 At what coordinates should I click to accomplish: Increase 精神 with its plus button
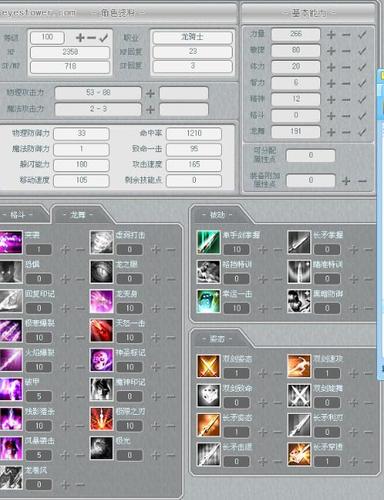(331, 100)
